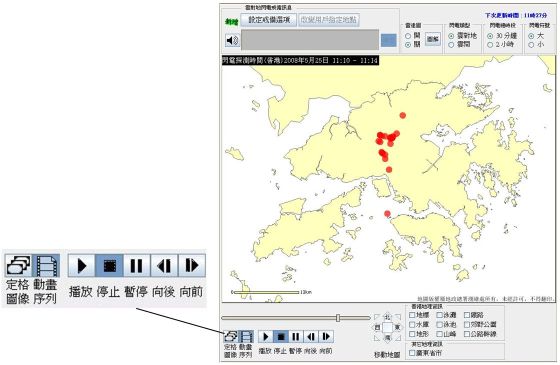Choose the 30 分鐘 lightning period

(x=490, y=36)
